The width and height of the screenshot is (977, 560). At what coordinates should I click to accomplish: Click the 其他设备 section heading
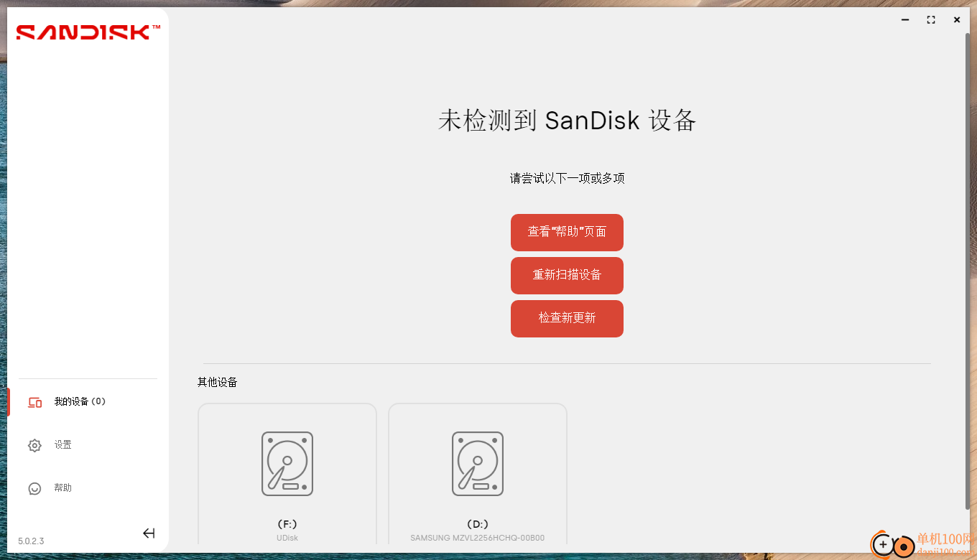(x=218, y=382)
